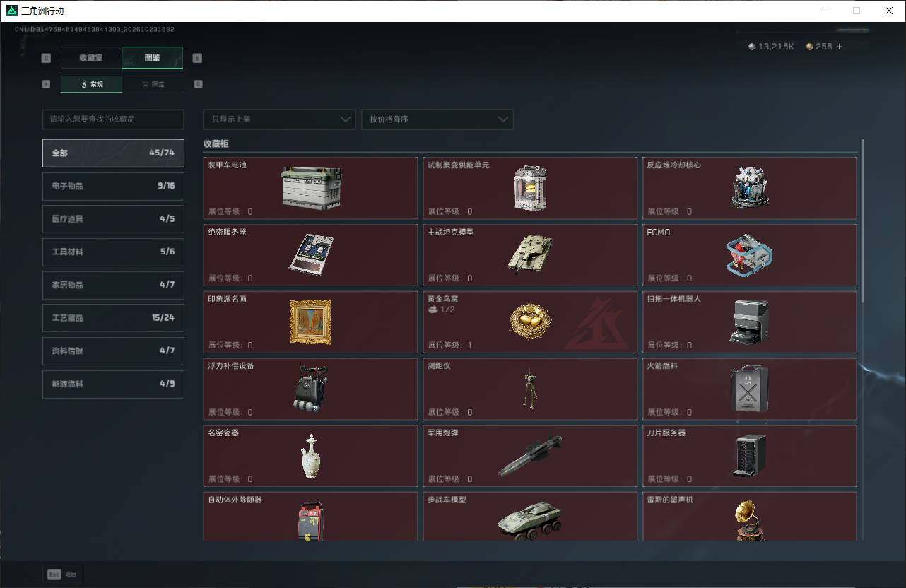
Task: Switch to the 收藏室 tab
Action: (x=91, y=58)
